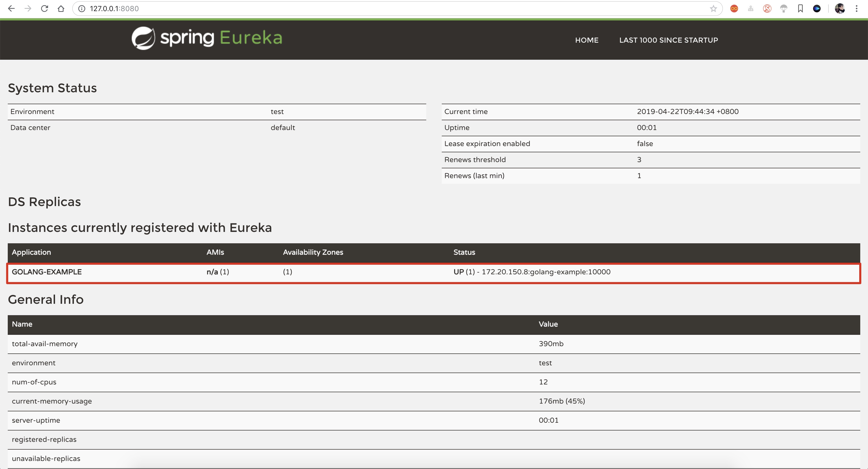This screenshot has height=469, width=868.
Task: Open the blue play button extension
Action: (817, 9)
